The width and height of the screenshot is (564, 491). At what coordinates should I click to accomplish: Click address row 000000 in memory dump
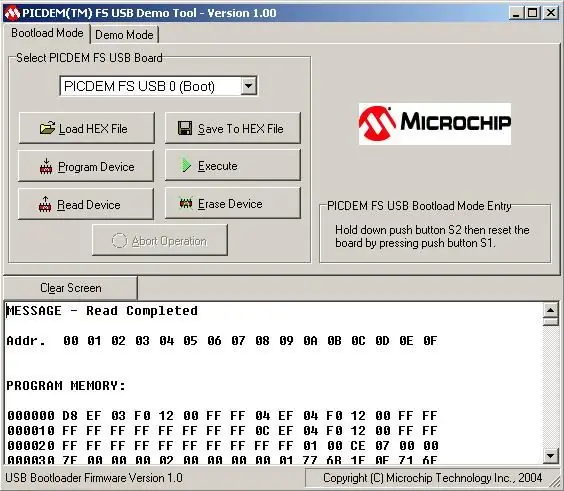tap(222, 416)
